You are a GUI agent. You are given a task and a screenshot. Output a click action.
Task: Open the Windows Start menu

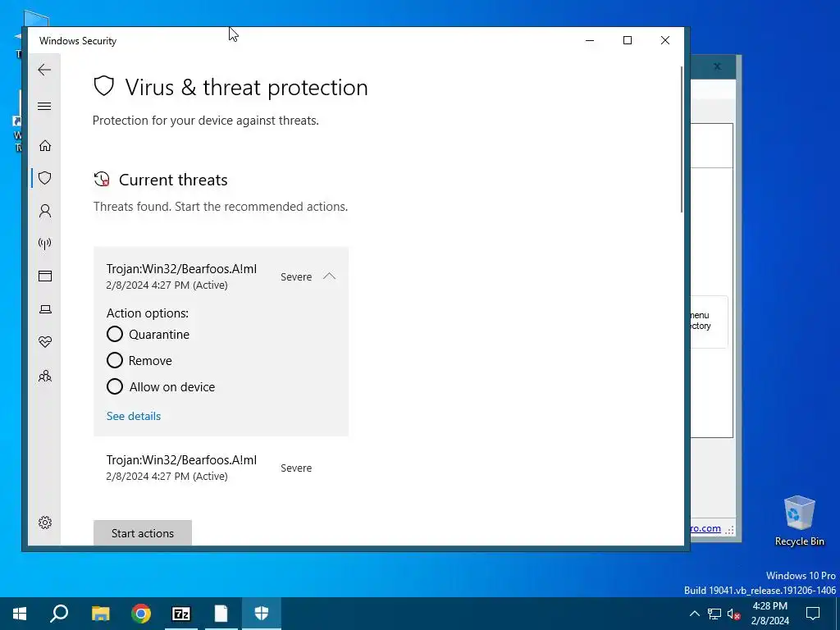point(20,614)
